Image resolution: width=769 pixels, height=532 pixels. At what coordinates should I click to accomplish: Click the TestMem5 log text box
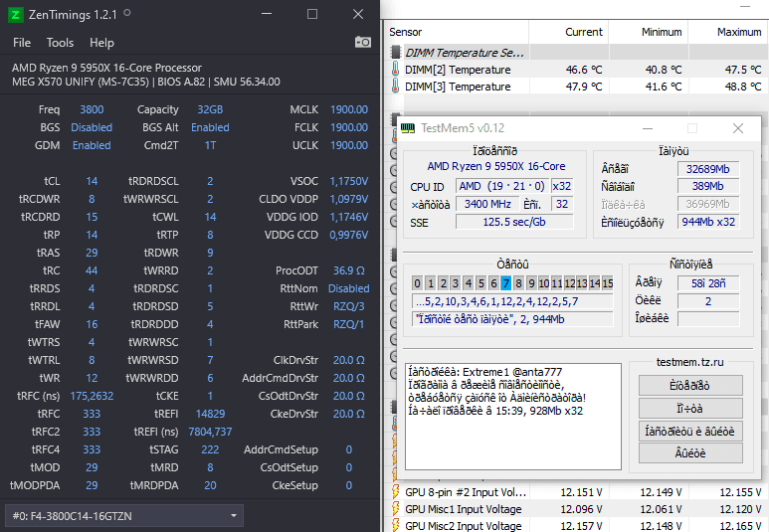[x=513, y=417]
